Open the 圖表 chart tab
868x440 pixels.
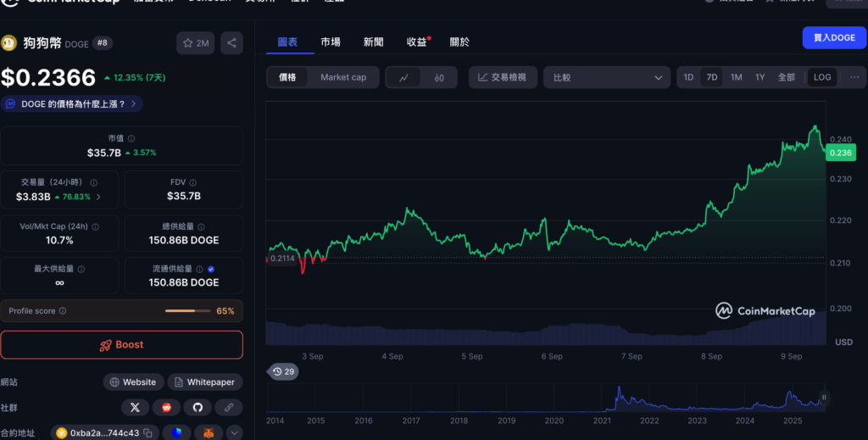pyautogui.click(x=287, y=42)
